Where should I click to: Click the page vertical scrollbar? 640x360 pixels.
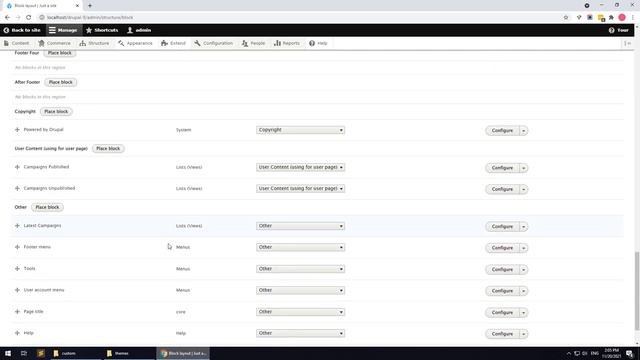click(x=637, y=291)
